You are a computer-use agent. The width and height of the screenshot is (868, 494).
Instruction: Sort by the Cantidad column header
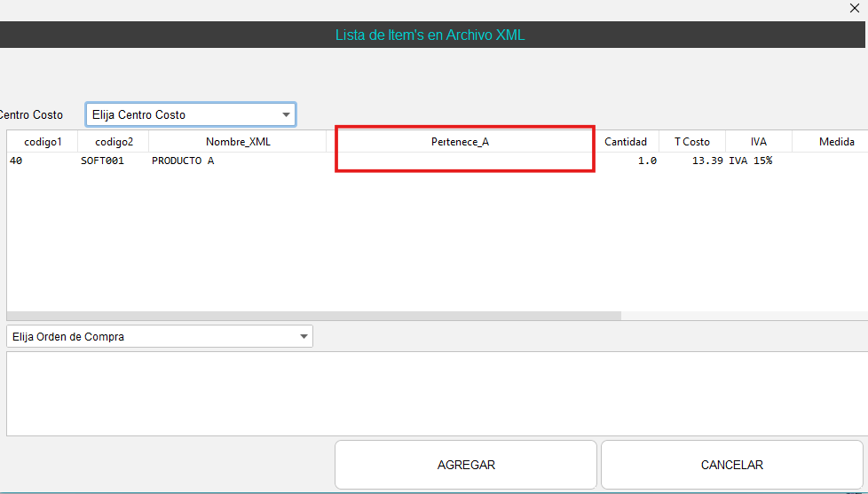(626, 142)
